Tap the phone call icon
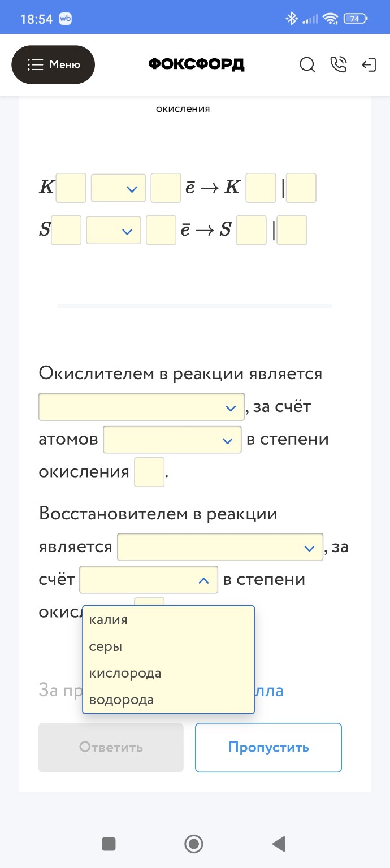 click(x=339, y=65)
